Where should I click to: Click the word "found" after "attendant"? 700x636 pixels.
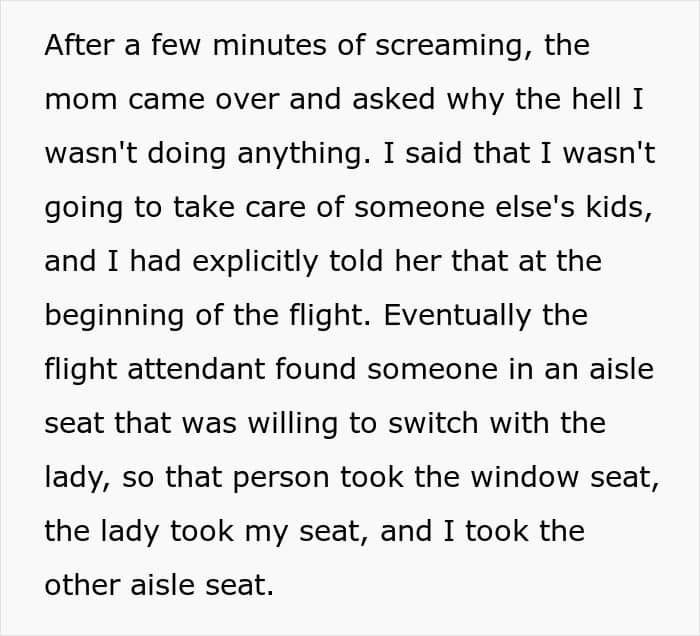316,369
